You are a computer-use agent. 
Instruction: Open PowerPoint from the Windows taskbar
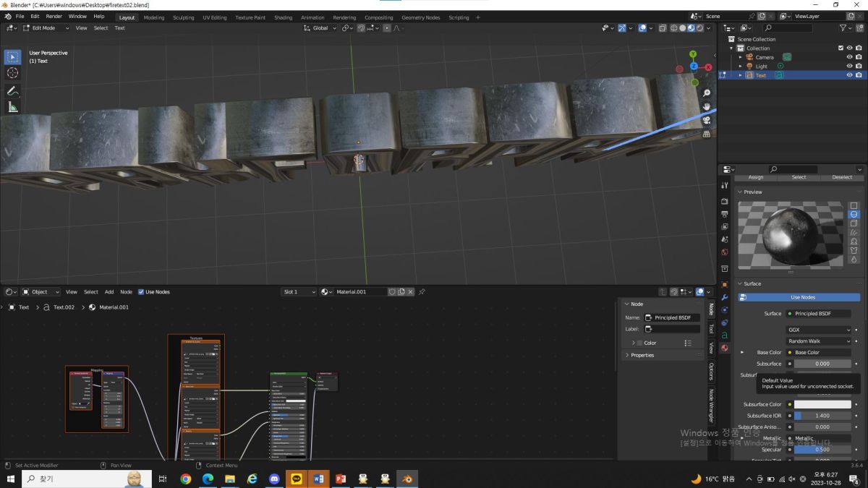(x=341, y=479)
